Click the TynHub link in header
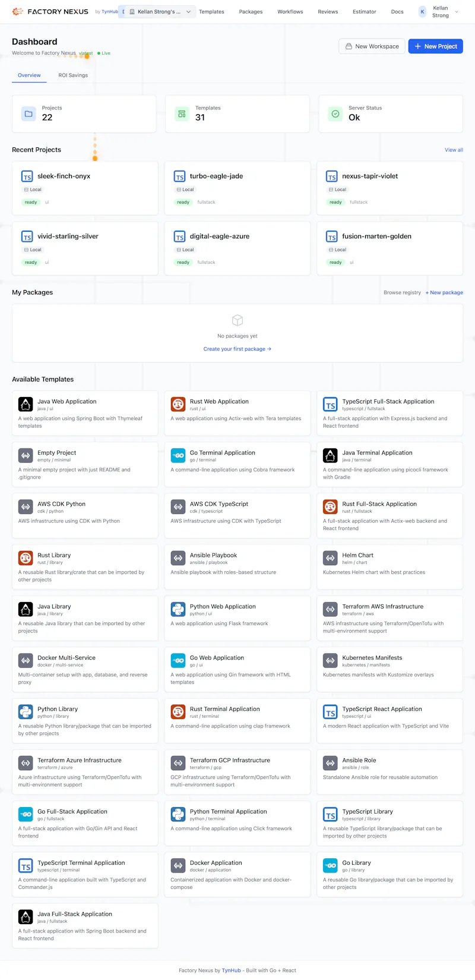 pos(110,12)
